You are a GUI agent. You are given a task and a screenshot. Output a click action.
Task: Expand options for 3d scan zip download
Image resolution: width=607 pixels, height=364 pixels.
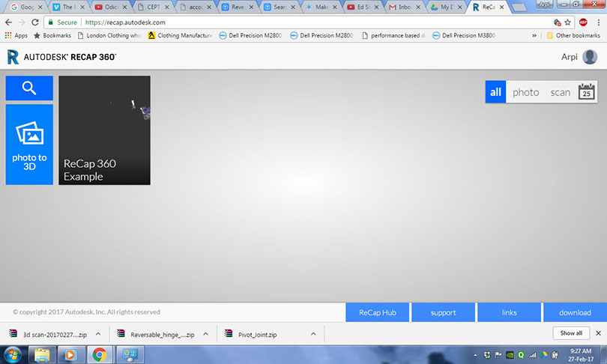98,334
